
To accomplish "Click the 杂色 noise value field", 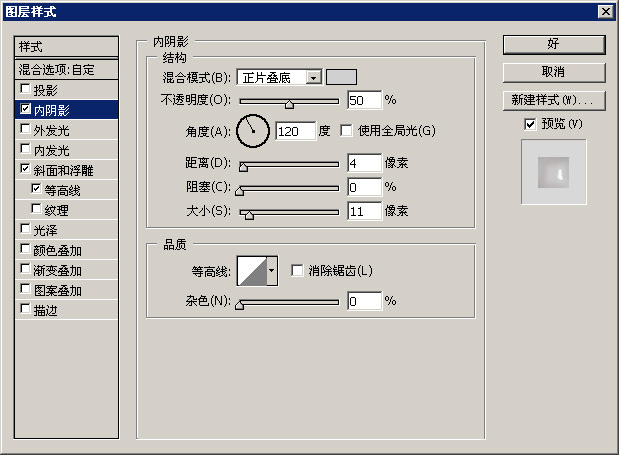I will click(x=365, y=301).
